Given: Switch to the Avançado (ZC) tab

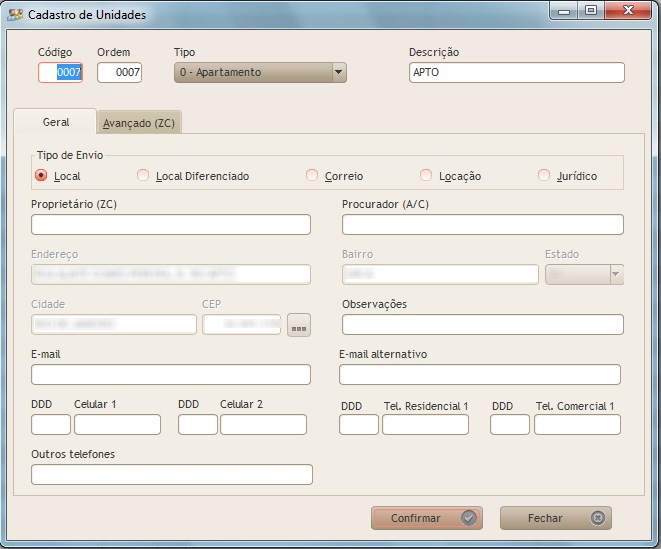Looking at the screenshot, I should [139, 122].
